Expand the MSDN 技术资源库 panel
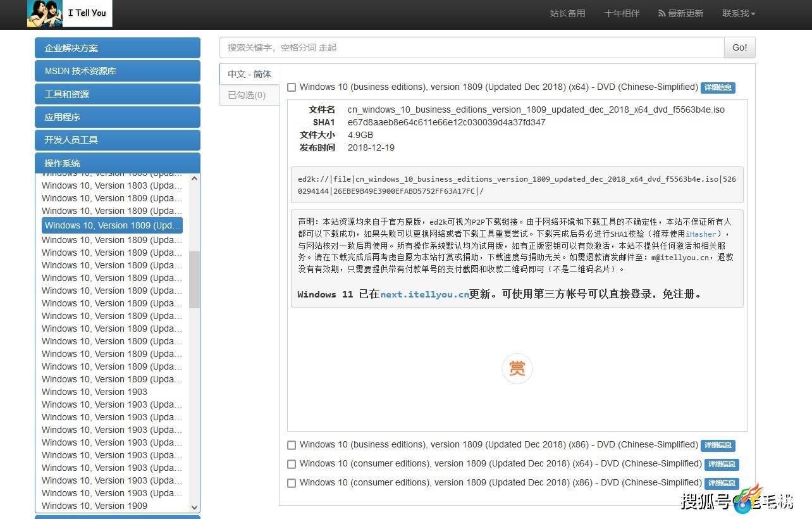 [118, 71]
